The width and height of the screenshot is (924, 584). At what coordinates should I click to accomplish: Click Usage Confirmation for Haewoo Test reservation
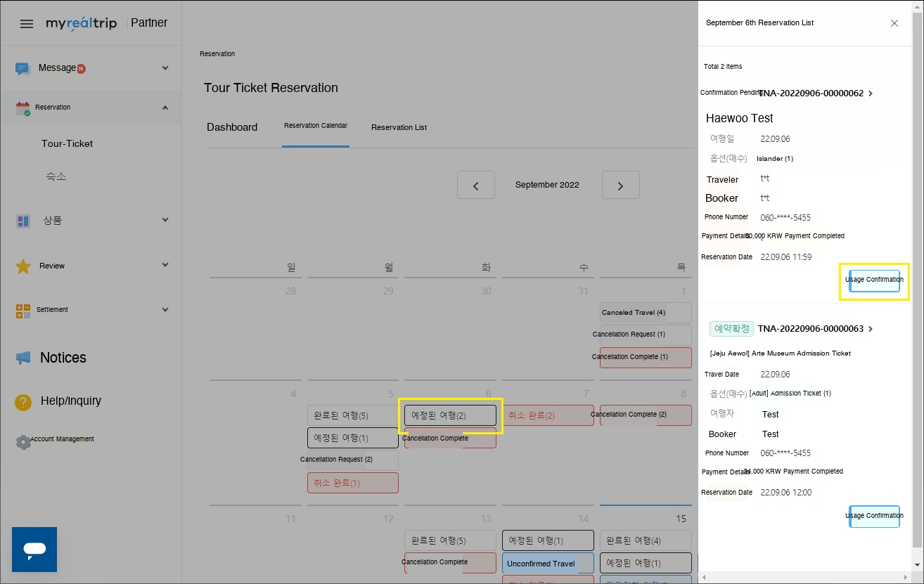(874, 280)
